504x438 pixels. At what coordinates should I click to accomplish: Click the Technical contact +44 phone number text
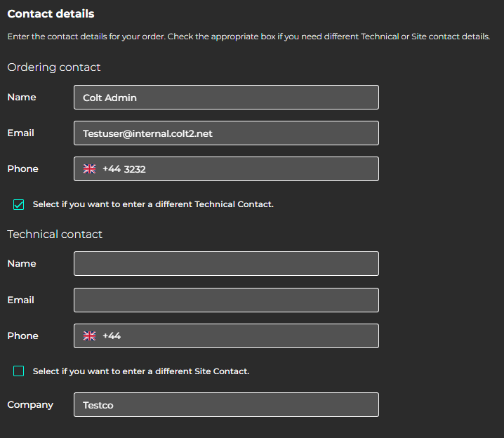pos(112,336)
